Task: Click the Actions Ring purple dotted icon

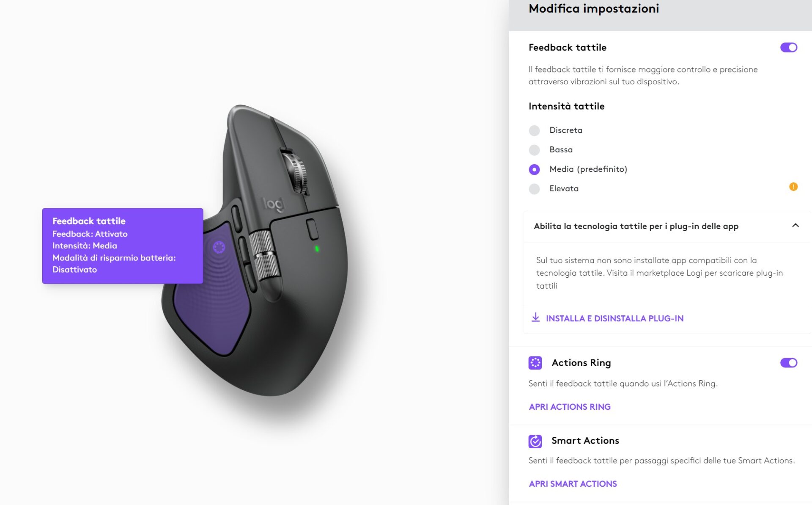Action: coord(535,363)
